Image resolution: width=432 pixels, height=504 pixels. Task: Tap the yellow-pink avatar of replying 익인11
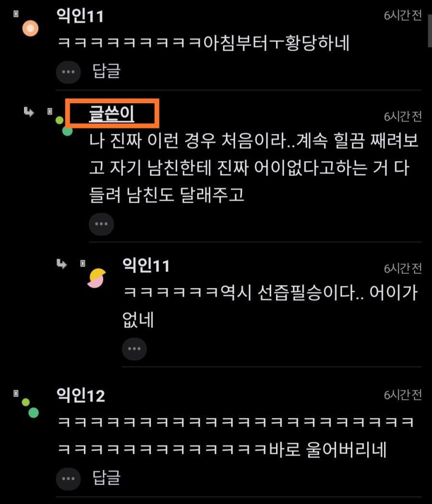coord(96,278)
